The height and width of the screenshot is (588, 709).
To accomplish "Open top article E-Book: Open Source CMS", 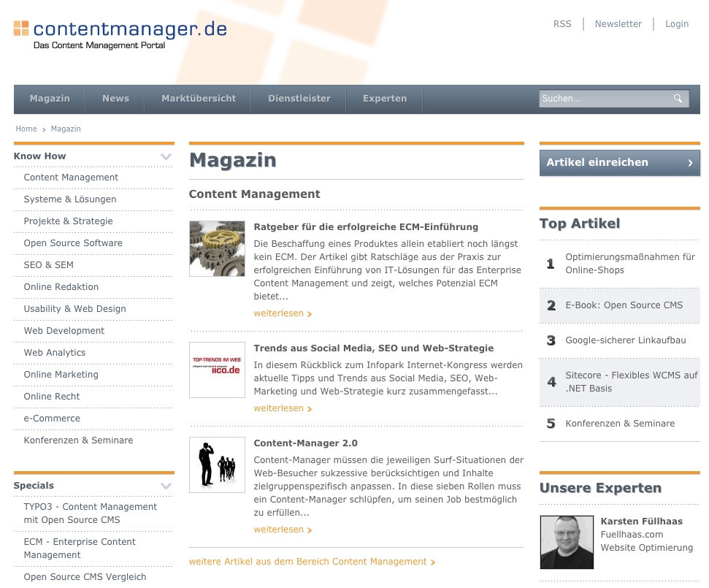I will (624, 305).
